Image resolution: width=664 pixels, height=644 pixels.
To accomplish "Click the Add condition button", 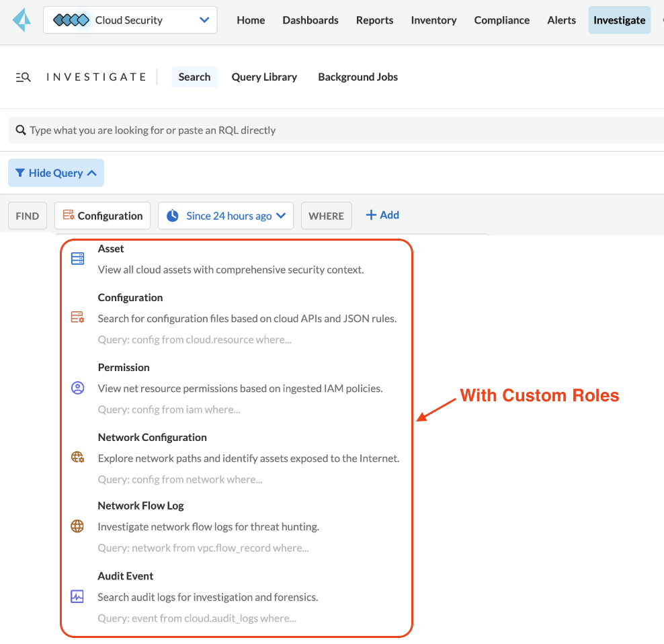I will tap(382, 215).
